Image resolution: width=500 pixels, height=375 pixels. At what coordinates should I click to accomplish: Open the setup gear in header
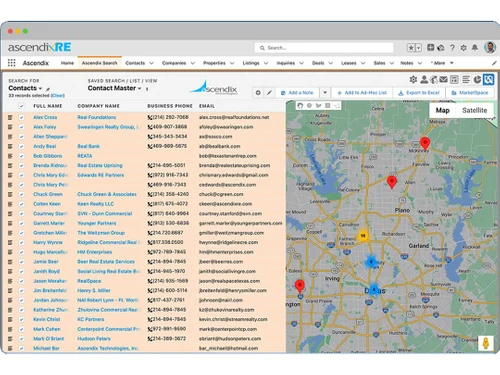coord(463,48)
